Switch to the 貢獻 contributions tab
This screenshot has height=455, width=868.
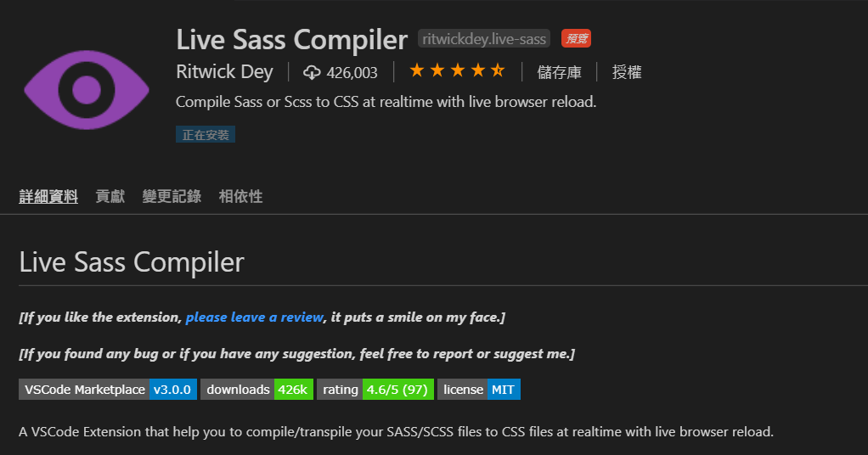point(110,196)
